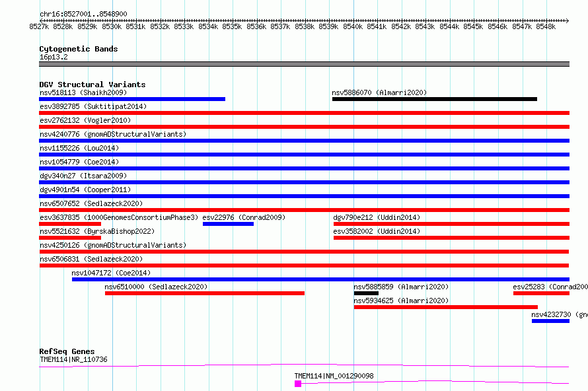Click the nsv1047172 blue variant bar
Viewport: 588px width, 391px height.
pyautogui.click(x=320, y=279)
